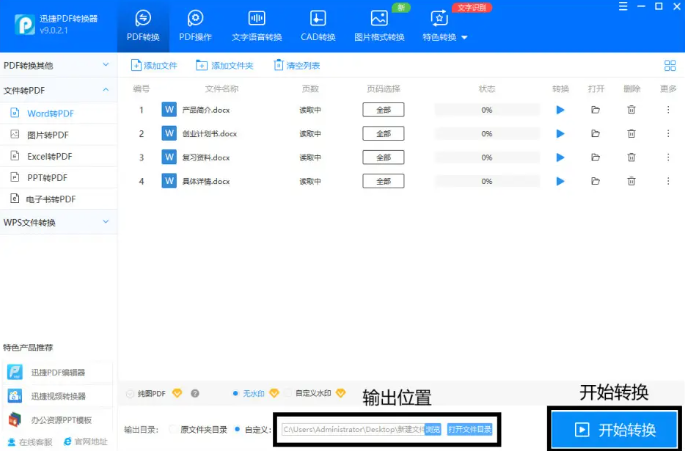Screen dimensions: 685x451
Task: Open more options for 复习资料.docx
Action: pyautogui.click(x=668, y=157)
